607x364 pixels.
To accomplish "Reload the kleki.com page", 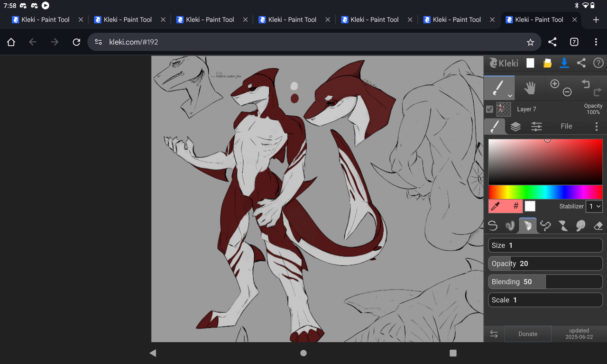I will (76, 42).
